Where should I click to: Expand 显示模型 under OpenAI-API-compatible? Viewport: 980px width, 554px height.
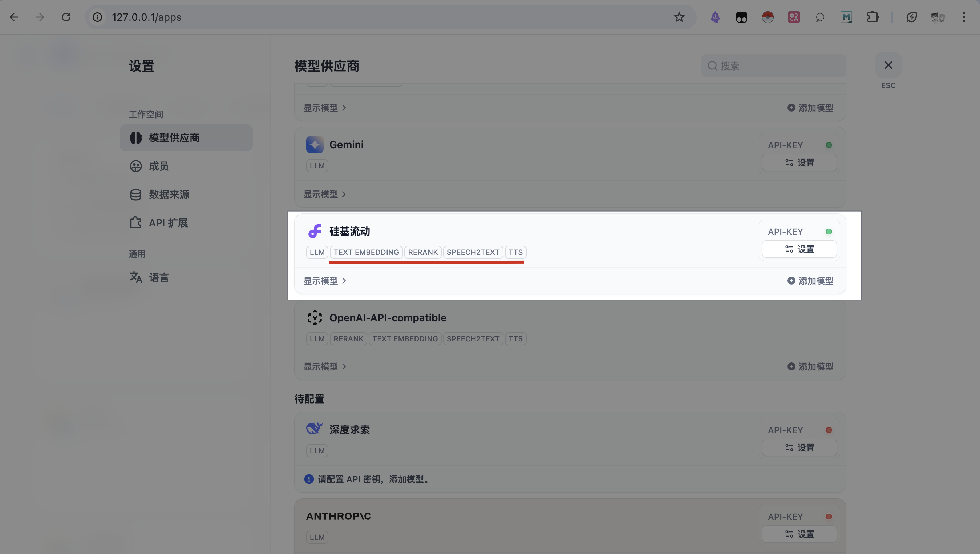coord(324,366)
